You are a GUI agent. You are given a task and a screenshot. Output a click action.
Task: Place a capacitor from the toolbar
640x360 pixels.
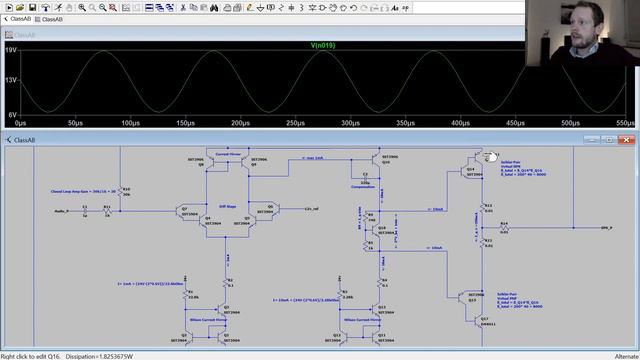point(291,7)
